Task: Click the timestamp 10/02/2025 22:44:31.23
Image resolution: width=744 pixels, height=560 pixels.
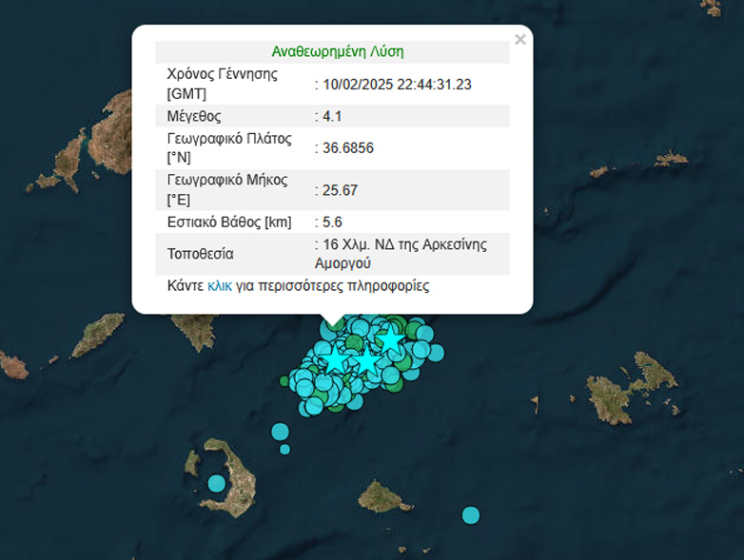Action: [x=397, y=85]
